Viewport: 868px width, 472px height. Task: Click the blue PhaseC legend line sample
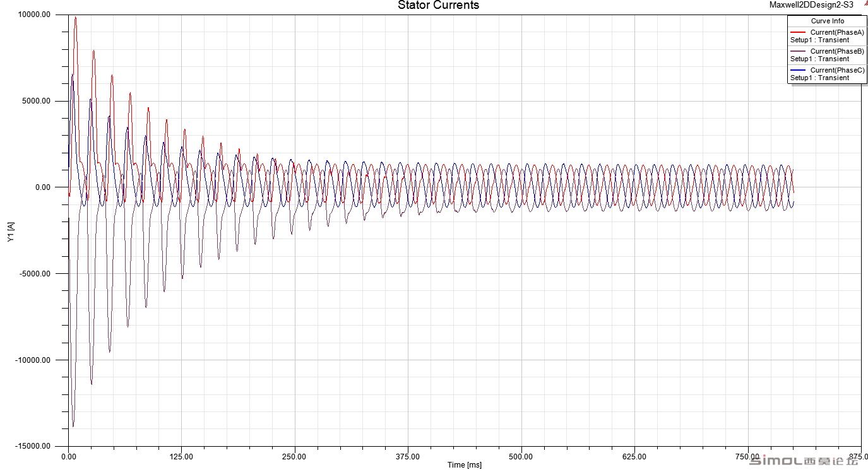(x=799, y=70)
